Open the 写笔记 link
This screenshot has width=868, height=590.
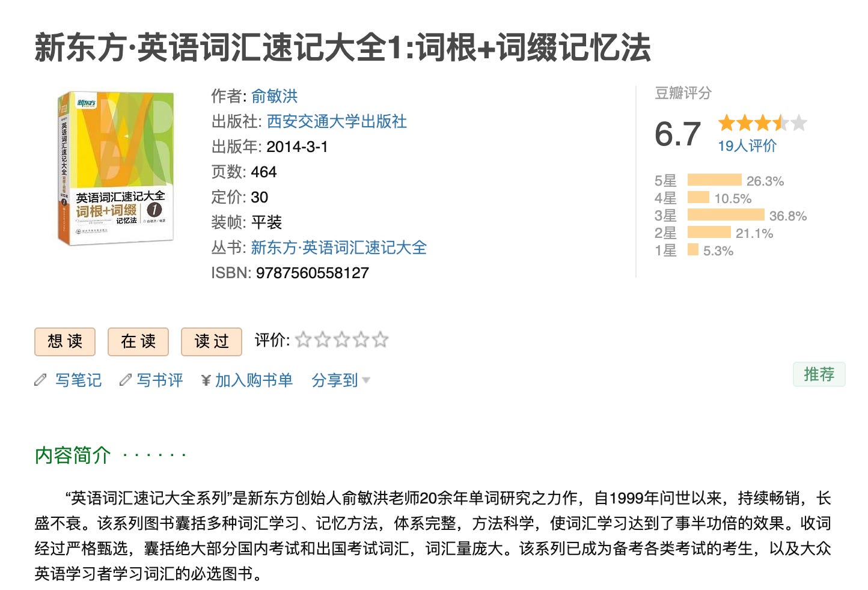coord(79,380)
